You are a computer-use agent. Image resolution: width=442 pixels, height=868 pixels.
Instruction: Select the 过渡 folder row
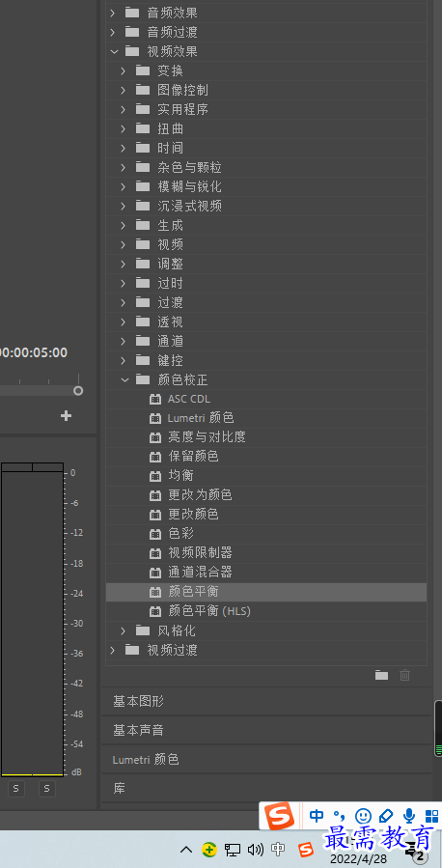pyautogui.click(x=266, y=303)
